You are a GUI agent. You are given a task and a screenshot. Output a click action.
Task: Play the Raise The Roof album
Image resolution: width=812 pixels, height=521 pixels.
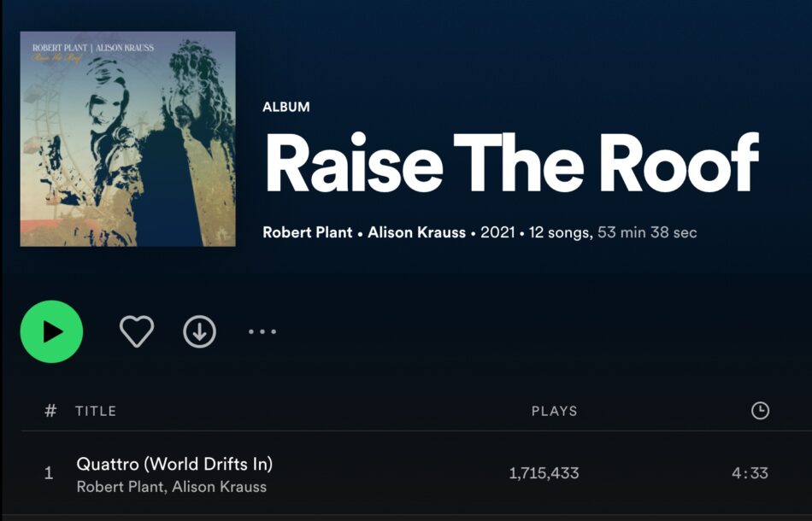pyautogui.click(x=51, y=331)
